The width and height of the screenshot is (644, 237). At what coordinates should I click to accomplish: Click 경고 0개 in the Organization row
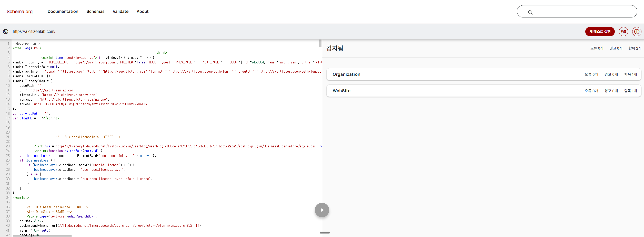tap(611, 74)
